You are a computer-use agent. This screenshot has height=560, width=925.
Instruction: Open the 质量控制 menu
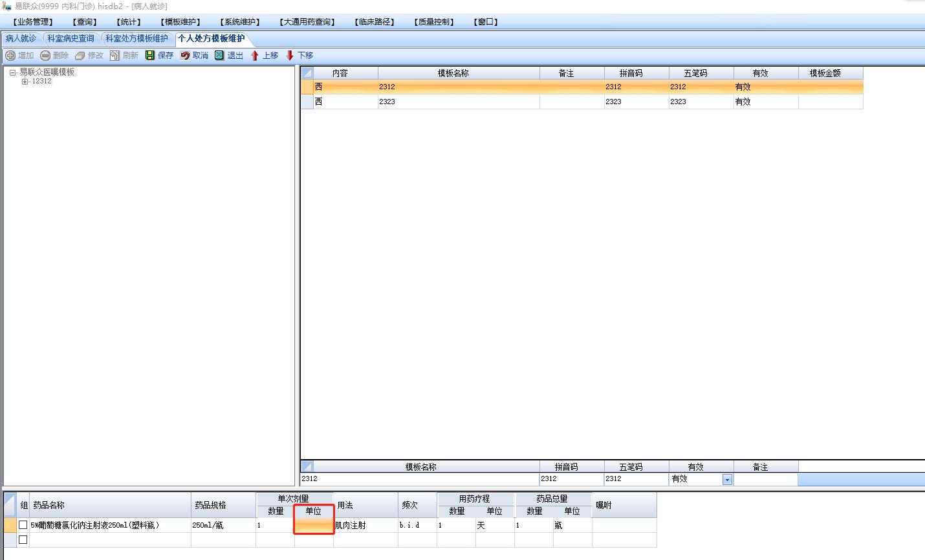(434, 22)
